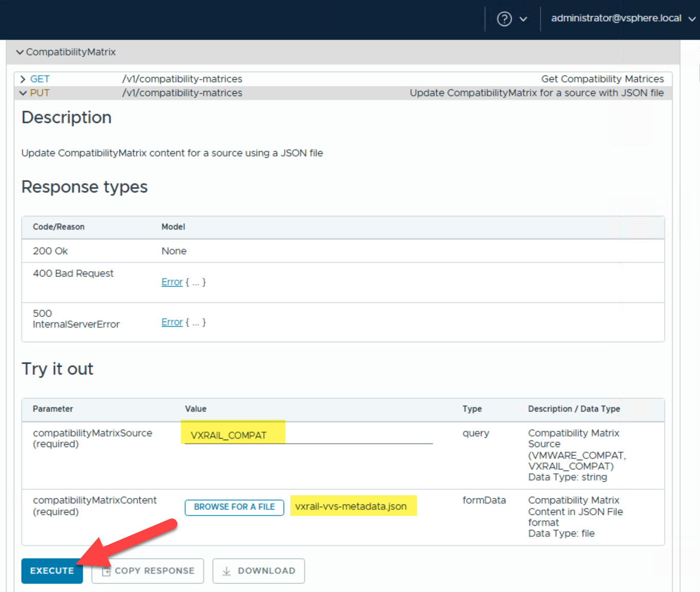Viewport: 700px width, 592px height.
Task: Click the Copy Response button
Action: [x=148, y=571]
